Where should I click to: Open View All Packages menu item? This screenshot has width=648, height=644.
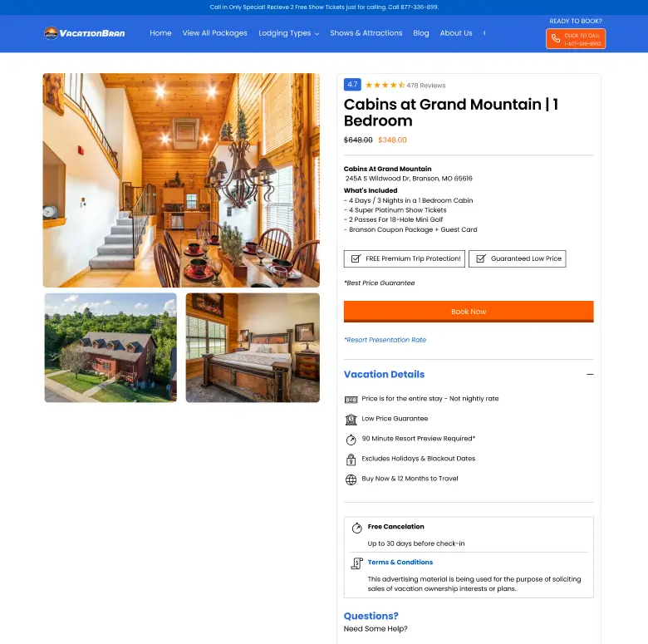[x=215, y=33]
